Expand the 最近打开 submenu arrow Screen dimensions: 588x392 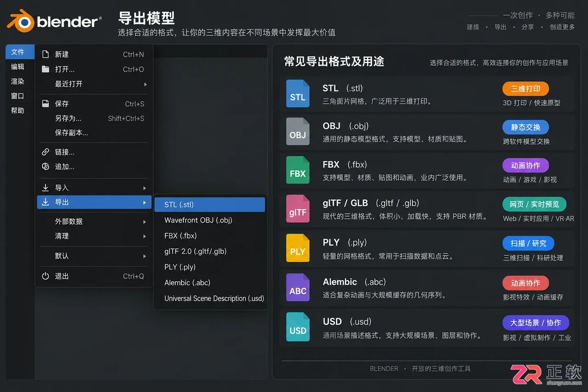145,84
